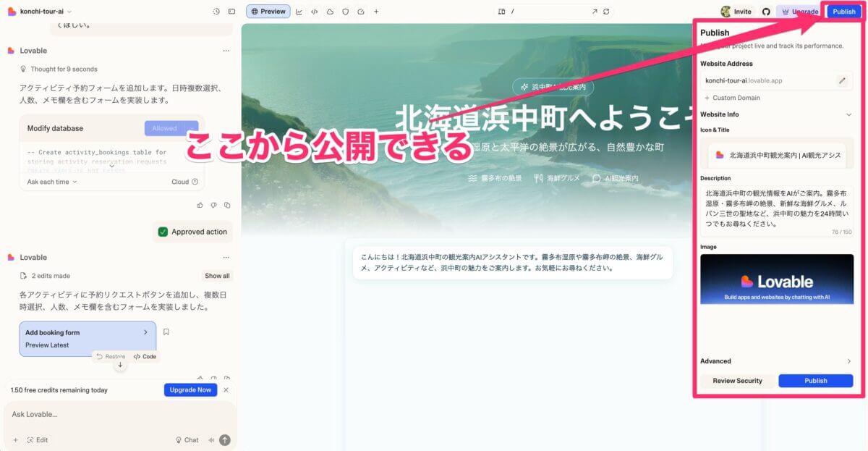This screenshot has height=451, width=868.
Task: Refresh the preview with the reload icon
Action: [606, 12]
